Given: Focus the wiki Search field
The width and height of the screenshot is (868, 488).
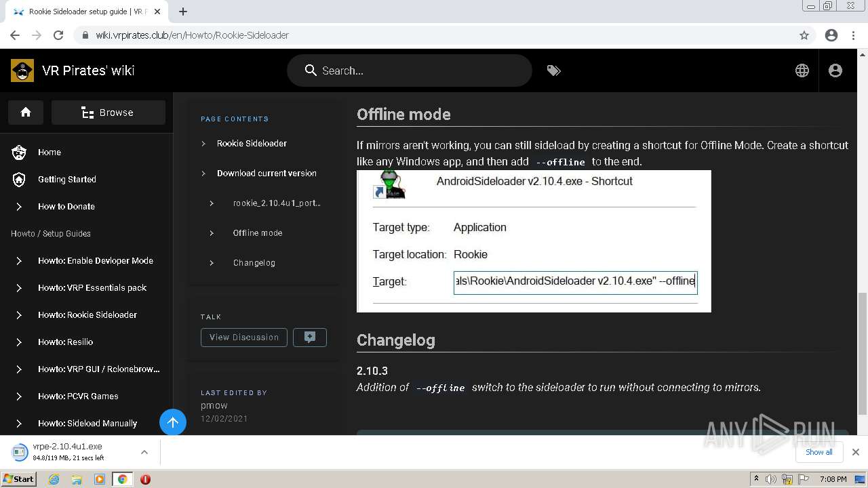Looking at the screenshot, I should pos(410,70).
